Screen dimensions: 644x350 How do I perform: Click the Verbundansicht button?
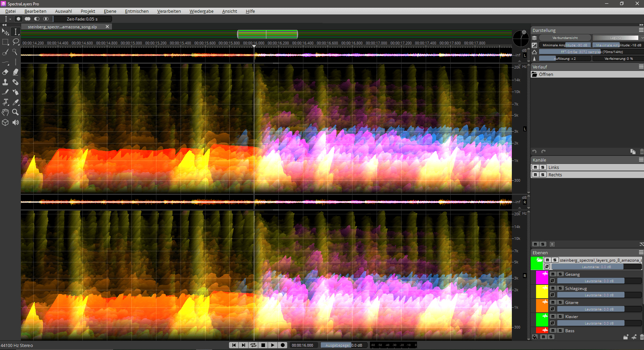[x=565, y=38]
